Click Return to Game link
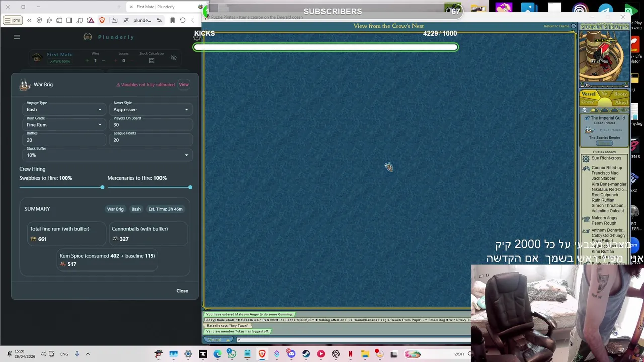 pos(556,26)
